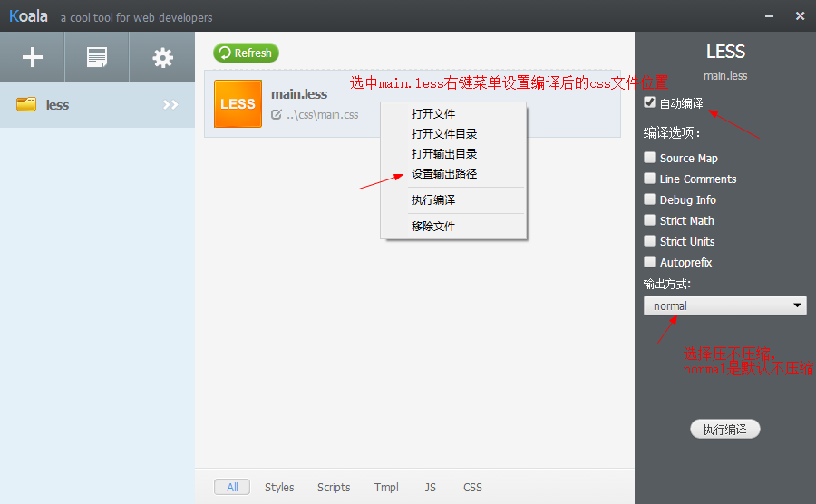Enable the Line Comments checkbox
Screen dimensions: 816x504
[x=649, y=179]
